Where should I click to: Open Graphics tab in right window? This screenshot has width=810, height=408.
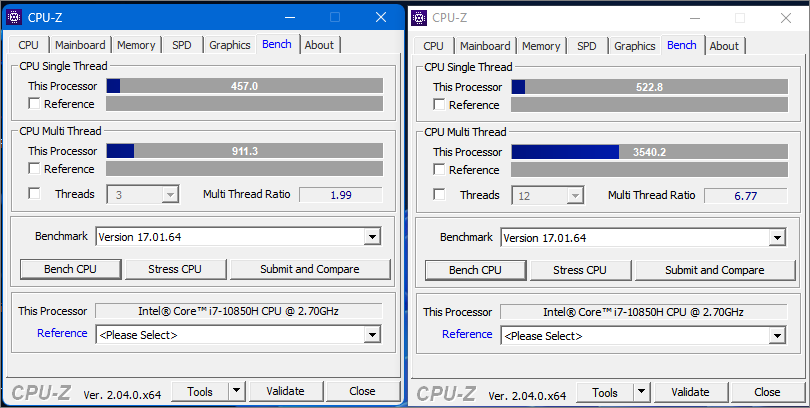635,46
